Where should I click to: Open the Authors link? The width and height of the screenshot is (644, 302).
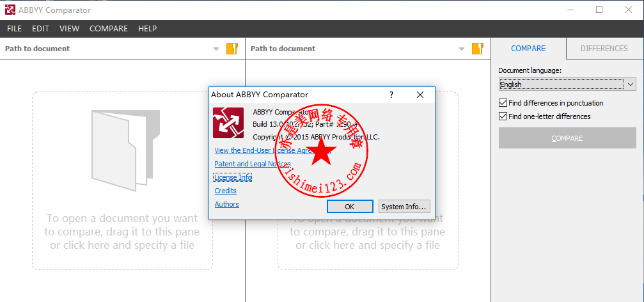pyautogui.click(x=227, y=204)
